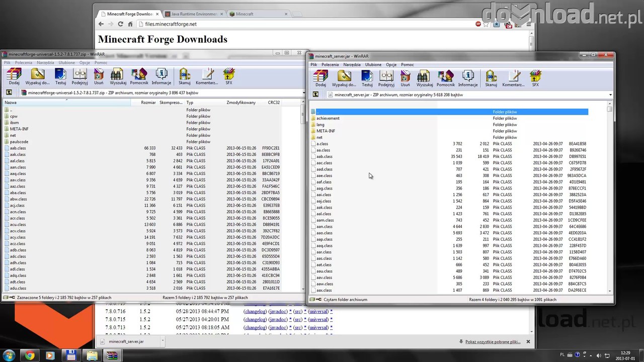Open changelog link for build 7.8.0.716
The width and height of the screenshot is (644, 362).
255,312
